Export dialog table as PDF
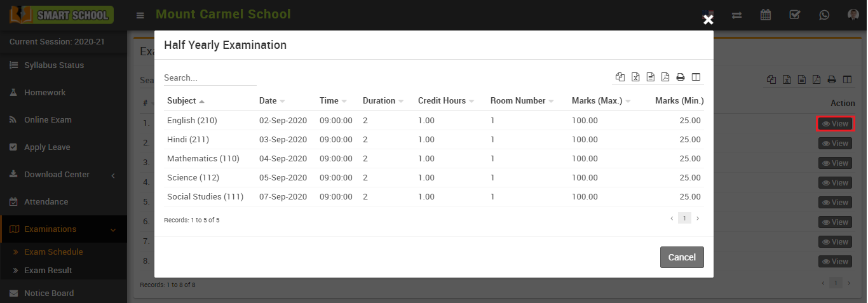868x303 pixels. (665, 77)
